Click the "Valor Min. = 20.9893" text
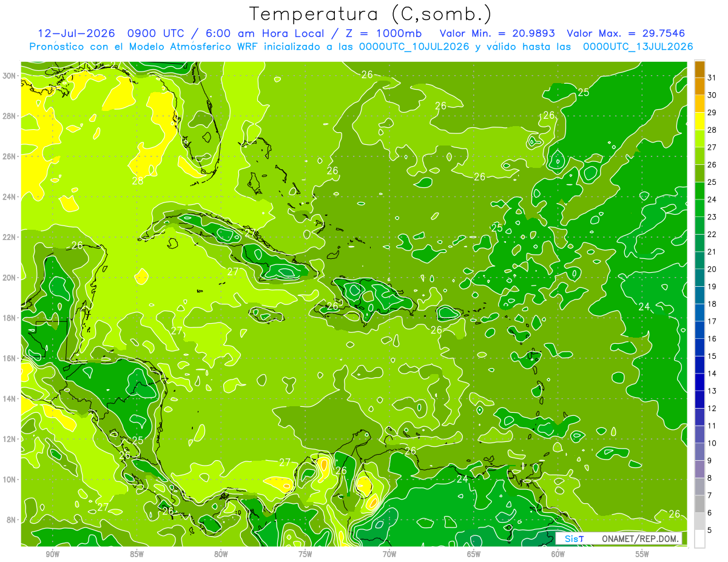Screen dimensions: 728x562 (x=496, y=33)
